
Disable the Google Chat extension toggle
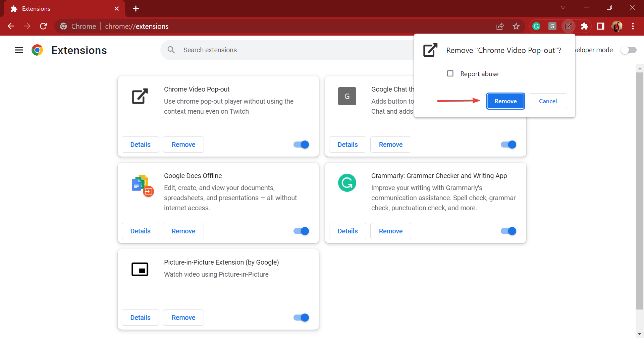[x=508, y=145]
